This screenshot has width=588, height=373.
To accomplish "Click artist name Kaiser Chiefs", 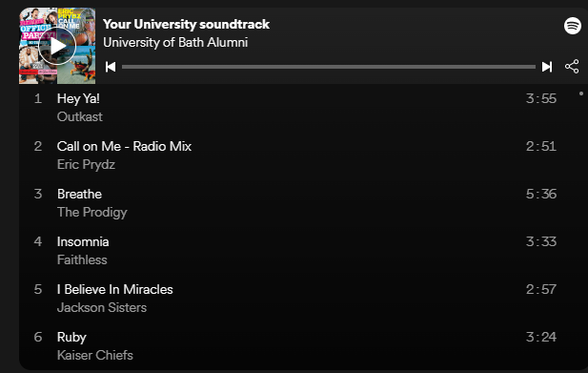I will (x=95, y=355).
